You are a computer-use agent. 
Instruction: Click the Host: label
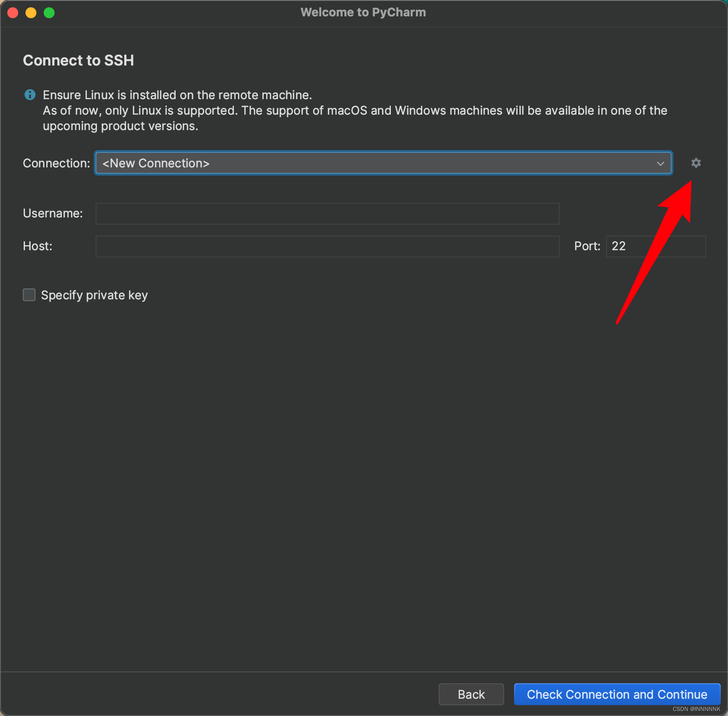tap(38, 246)
